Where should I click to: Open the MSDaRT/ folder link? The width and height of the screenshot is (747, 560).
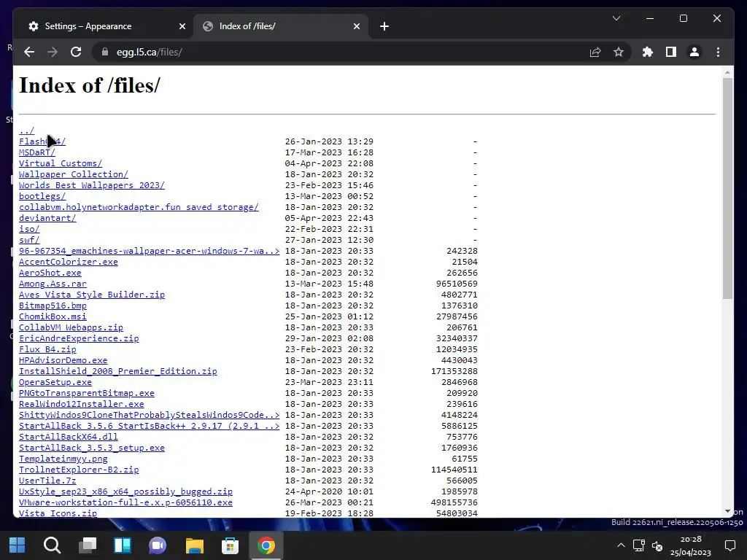tap(37, 152)
